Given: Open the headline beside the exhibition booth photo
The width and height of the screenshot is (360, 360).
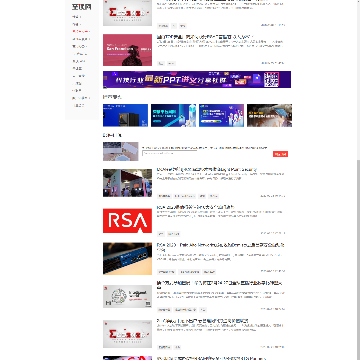Looking at the screenshot, I should click(207, 169).
